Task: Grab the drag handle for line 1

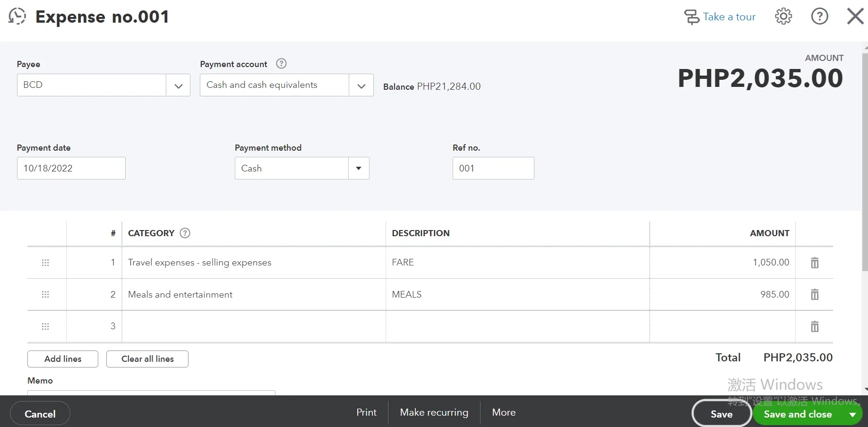Action: (45, 263)
